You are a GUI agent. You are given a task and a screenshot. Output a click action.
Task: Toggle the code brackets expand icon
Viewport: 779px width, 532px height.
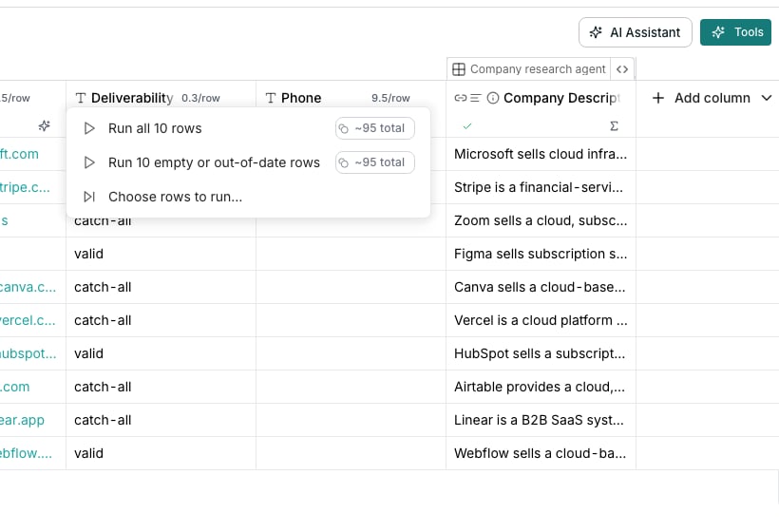(x=622, y=69)
